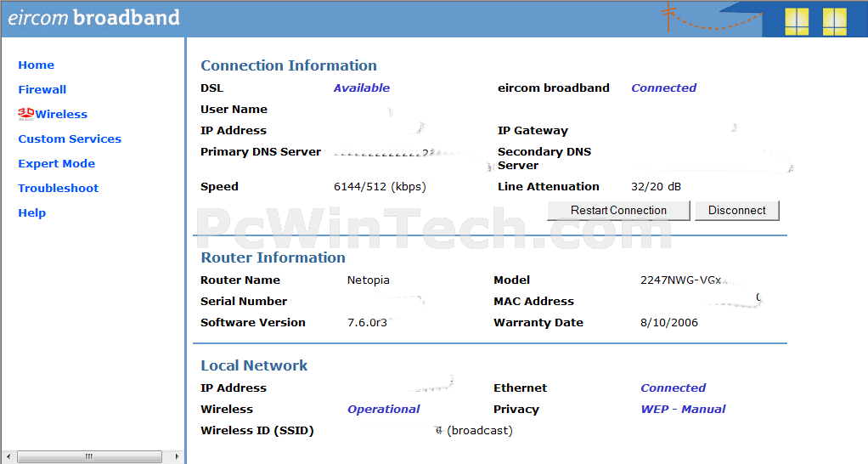Click the 'Router Information' heading

(273, 257)
